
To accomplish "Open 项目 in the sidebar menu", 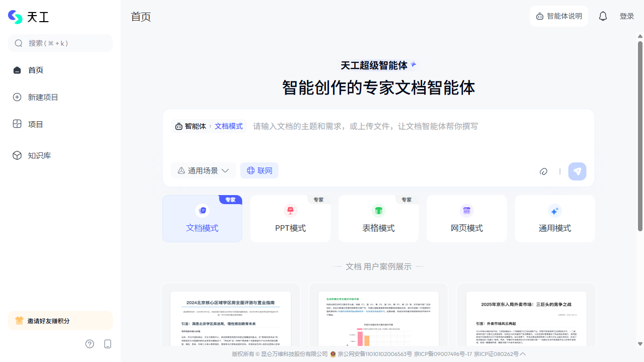I will (35, 125).
